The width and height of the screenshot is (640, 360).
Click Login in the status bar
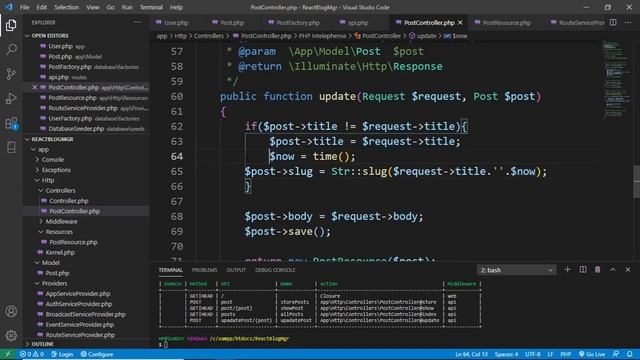[62, 354]
